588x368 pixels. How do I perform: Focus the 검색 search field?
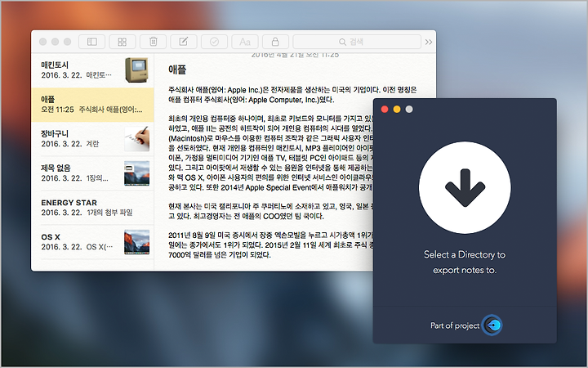coord(357,42)
